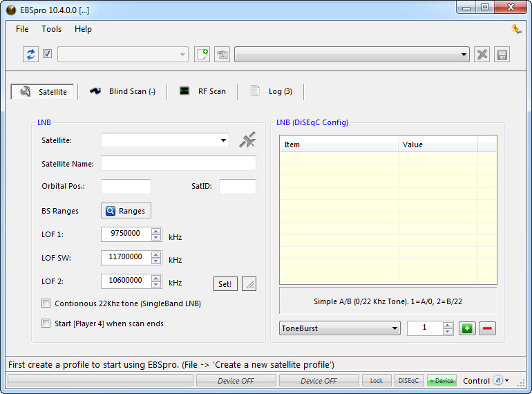532x394 pixels.
Task: Click the save floppy disk icon
Action: pyautogui.click(x=502, y=55)
